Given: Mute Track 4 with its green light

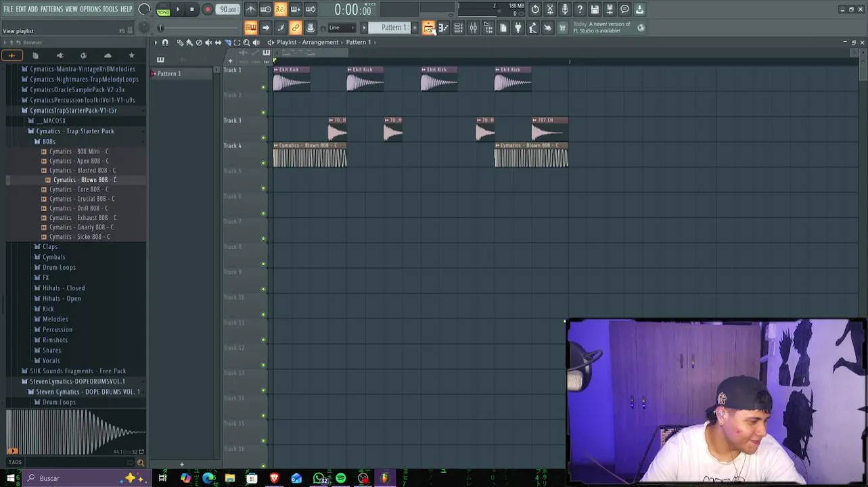Looking at the screenshot, I should [x=263, y=163].
